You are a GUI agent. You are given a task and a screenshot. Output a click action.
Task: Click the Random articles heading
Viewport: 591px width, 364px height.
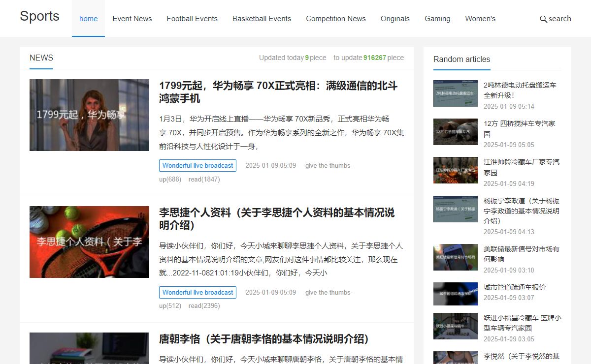click(x=462, y=59)
